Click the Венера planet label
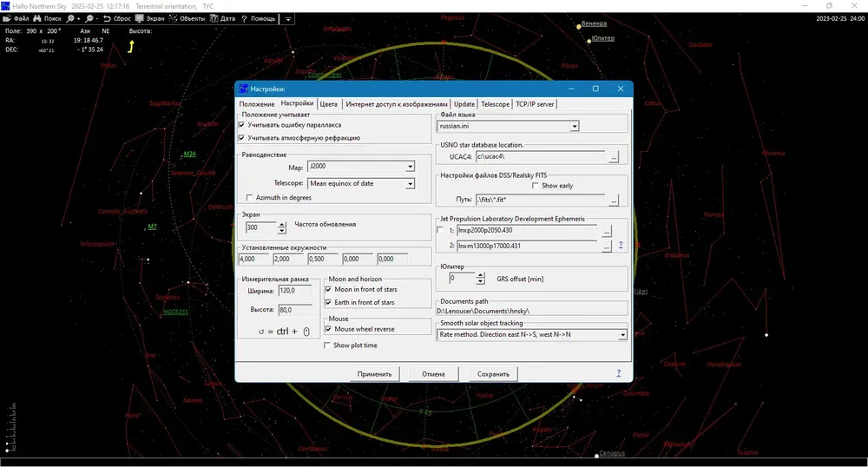 pos(594,23)
